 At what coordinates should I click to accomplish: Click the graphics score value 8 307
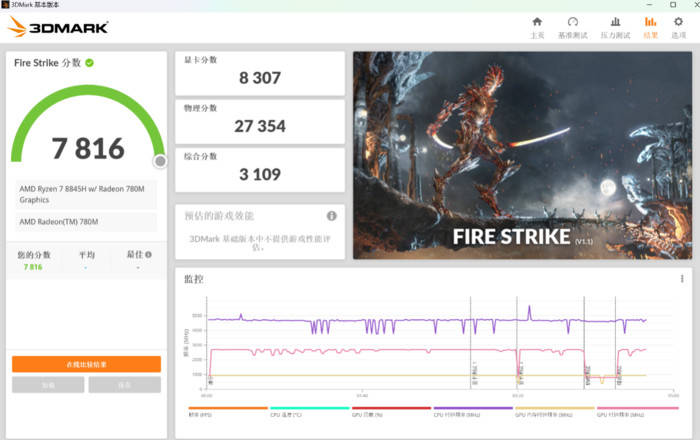pos(260,78)
